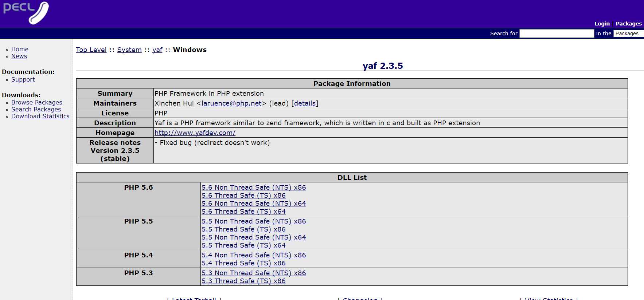
Task: Navigate to yaf breadcrumb
Action: [157, 50]
